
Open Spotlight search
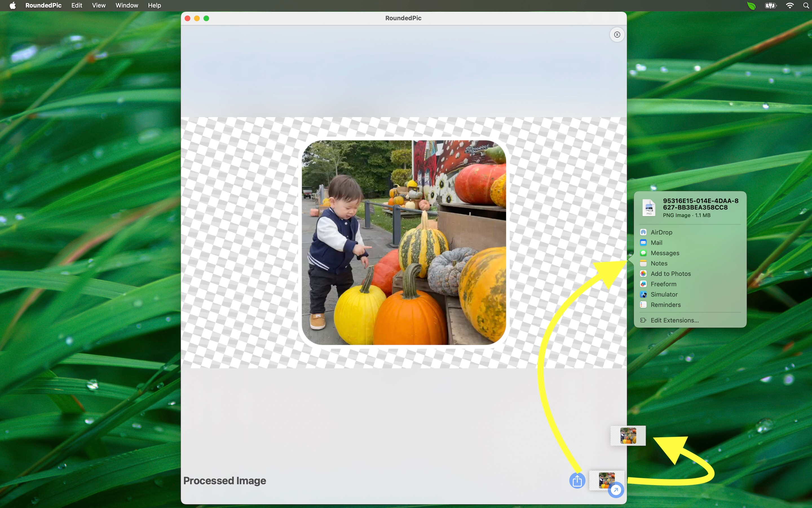tap(806, 5)
